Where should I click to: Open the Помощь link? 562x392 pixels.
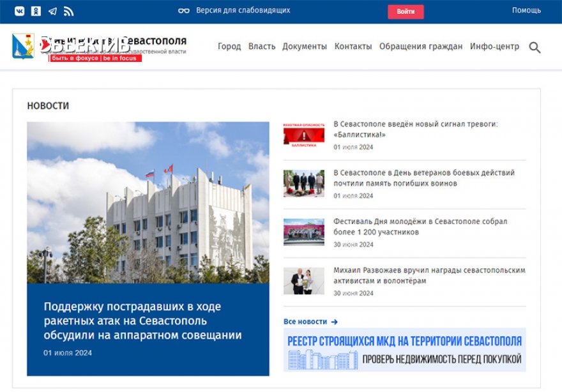tap(526, 10)
